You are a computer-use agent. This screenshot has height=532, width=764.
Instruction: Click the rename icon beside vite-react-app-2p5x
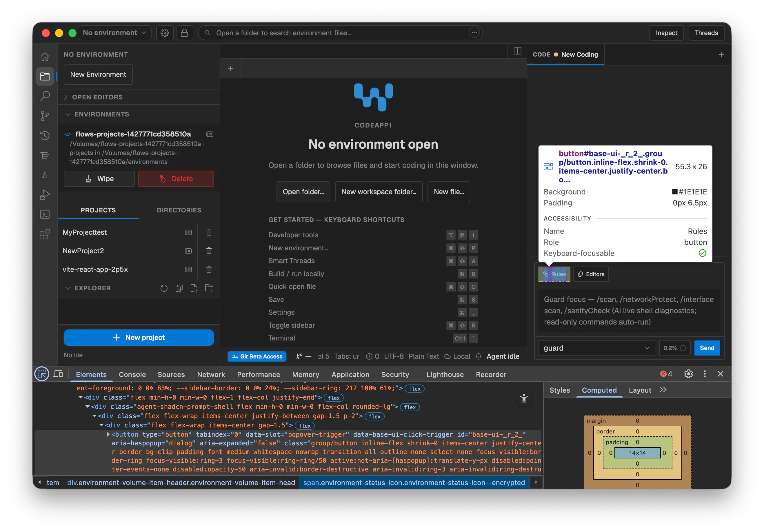tap(188, 269)
